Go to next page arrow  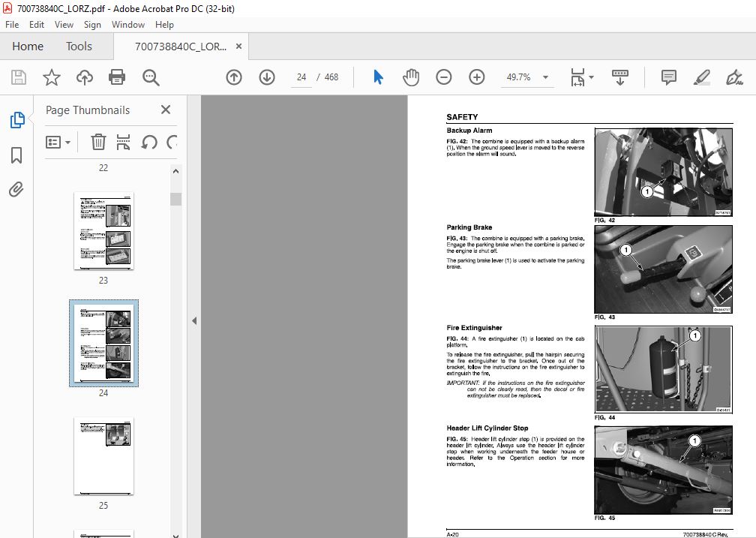267,77
